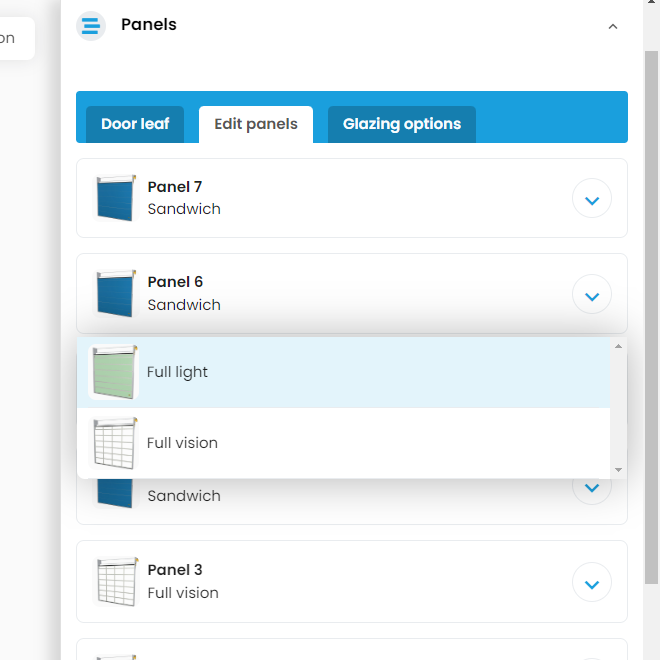Toggle the Panel 6 dropdown chevron

coord(591,295)
